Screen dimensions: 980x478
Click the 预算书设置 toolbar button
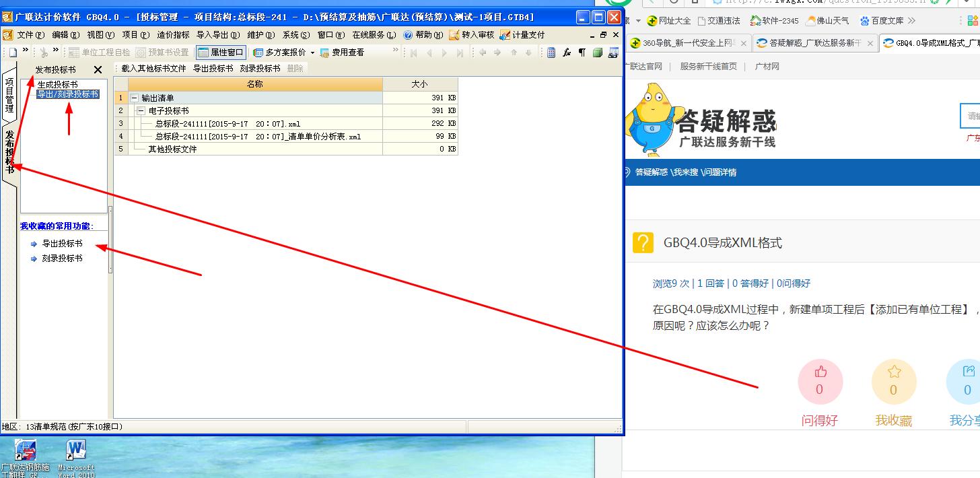162,53
